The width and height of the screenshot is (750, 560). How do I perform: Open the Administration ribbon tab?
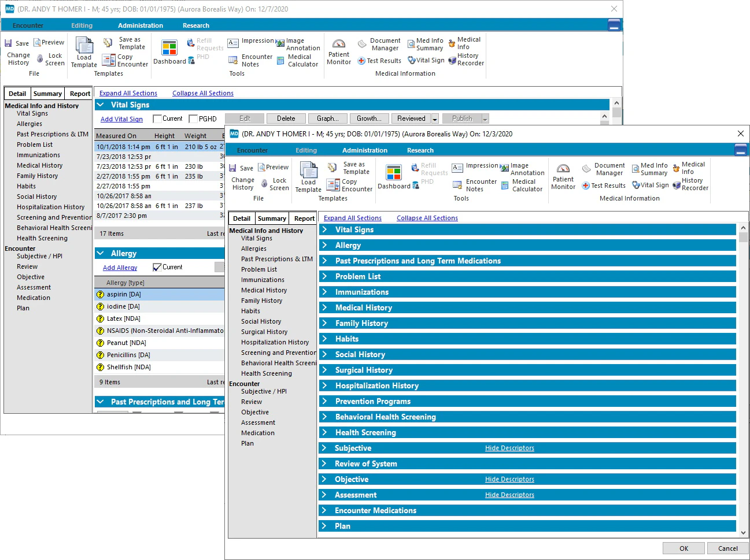(364, 150)
